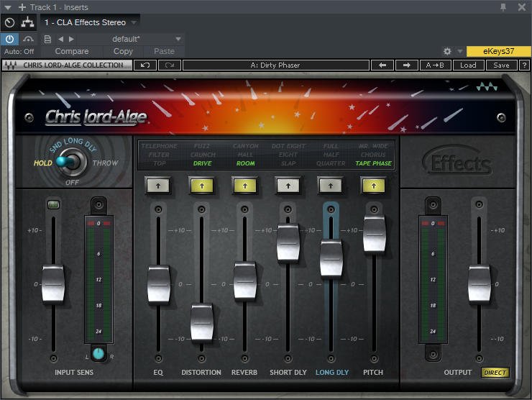This screenshot has height=400, width=532.
Task: Select TELEPHONE EQ mode
Action: tap(159, 146)
